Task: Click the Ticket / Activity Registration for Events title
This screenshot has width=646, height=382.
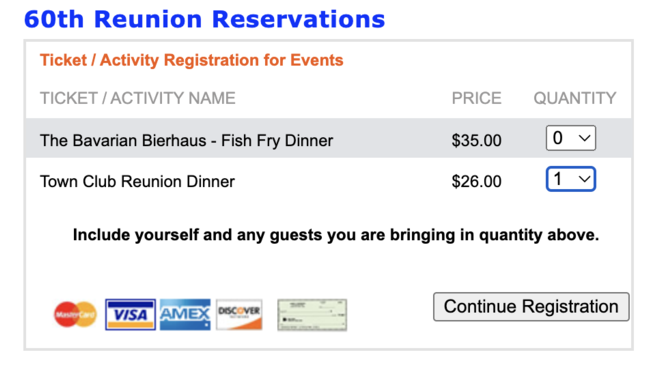Action: point(192,60)
